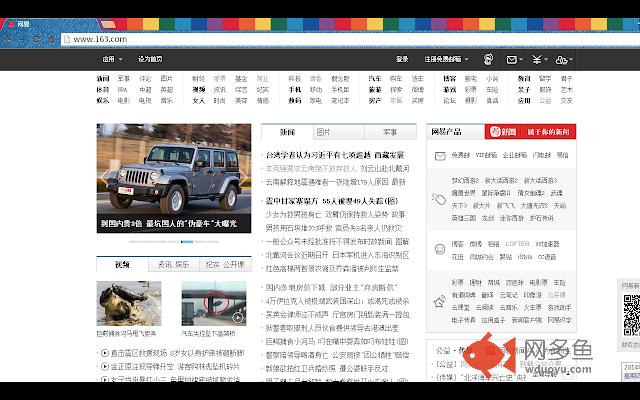Click the play icon beside 直击震区救援现场
Screen dimensions: 640x400
(105, 353)
